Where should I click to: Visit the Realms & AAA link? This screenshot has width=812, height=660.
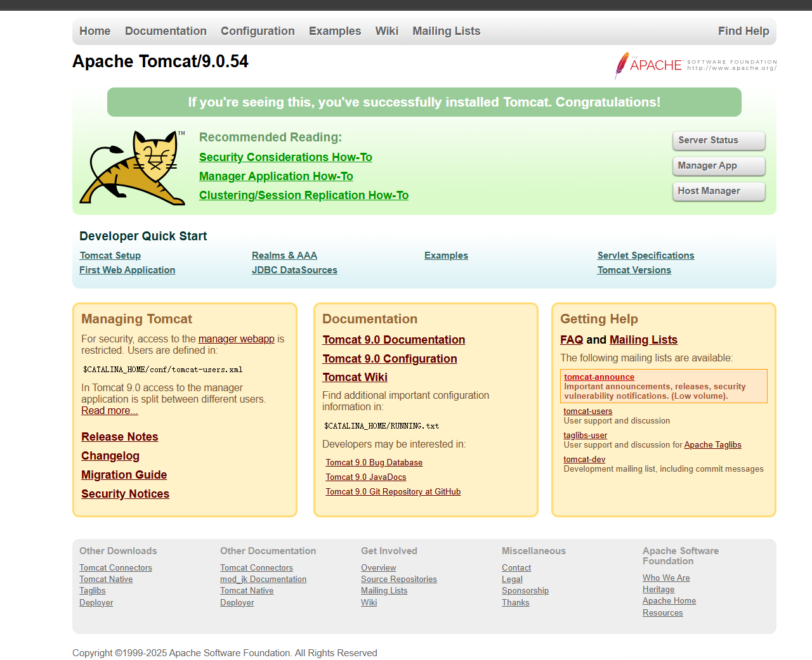coord(284,256)
